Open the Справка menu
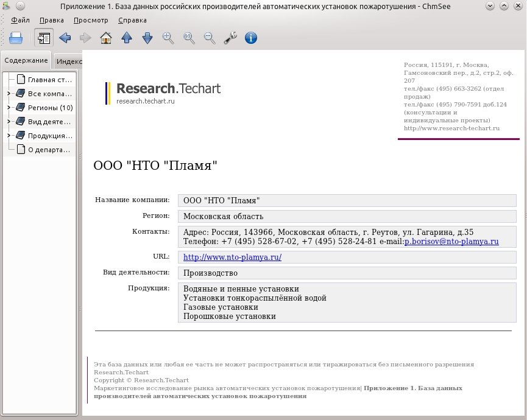Viewport: 527px width, 420px height. click(x=132, y=20)
